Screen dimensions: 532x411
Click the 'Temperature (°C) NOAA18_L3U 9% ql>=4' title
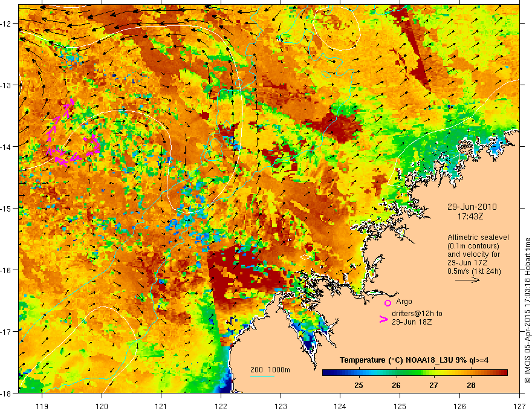(x=414, y=360)
